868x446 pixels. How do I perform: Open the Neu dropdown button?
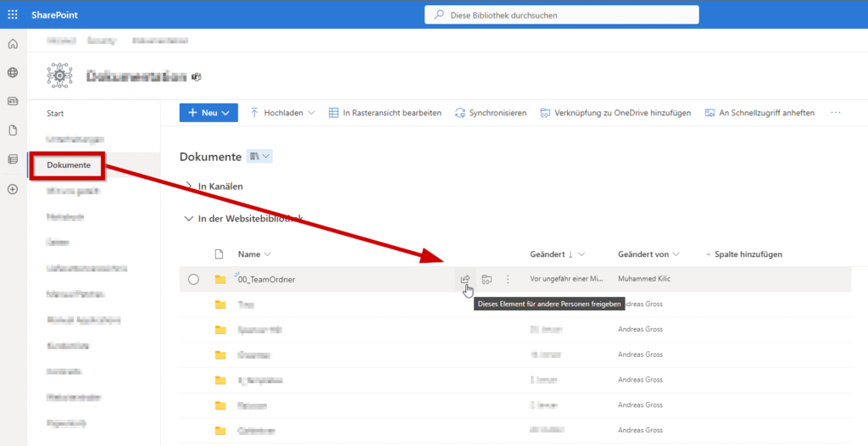pos(209,113)
